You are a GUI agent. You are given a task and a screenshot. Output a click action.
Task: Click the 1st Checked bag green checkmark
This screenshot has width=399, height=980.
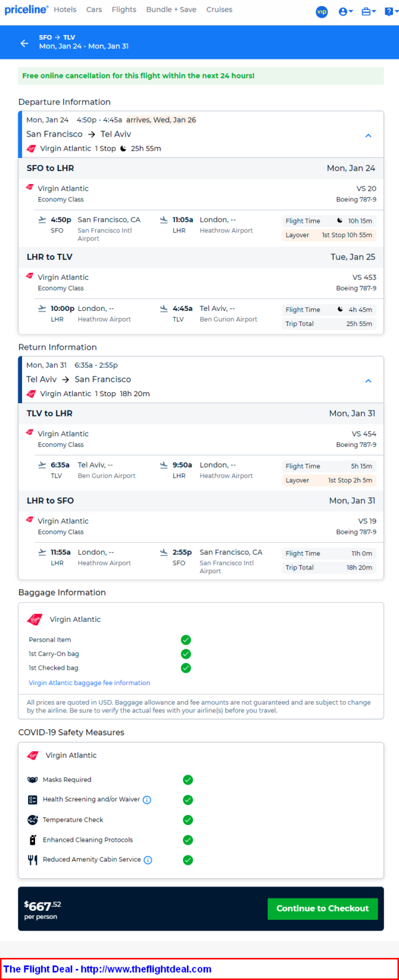(186, 668)
